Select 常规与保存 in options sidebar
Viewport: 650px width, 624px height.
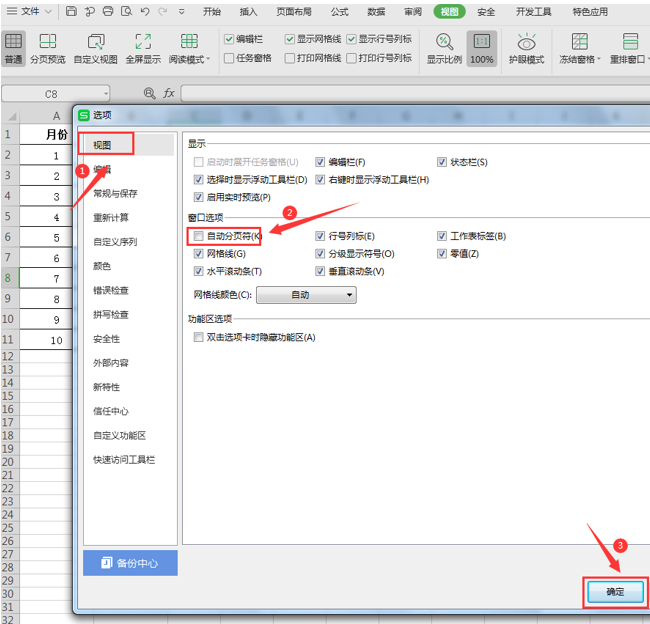point(115,193)
